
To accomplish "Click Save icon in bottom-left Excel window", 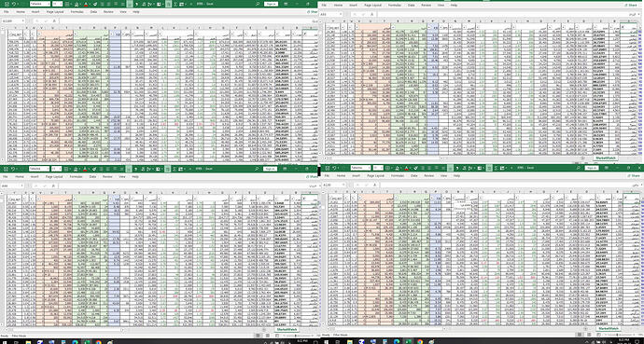I will (x=7, y=169).
